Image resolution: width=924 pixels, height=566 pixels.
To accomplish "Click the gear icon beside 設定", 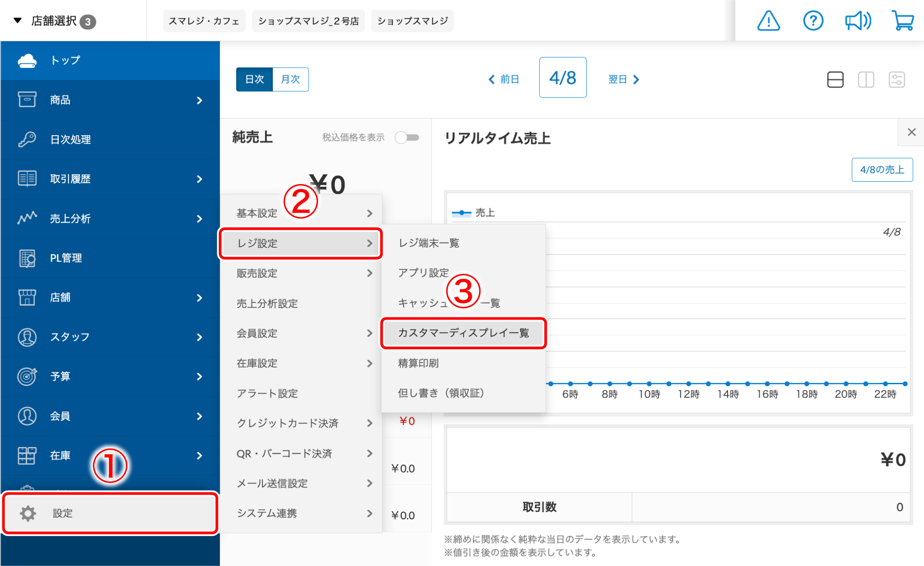I will pos(28,513).
